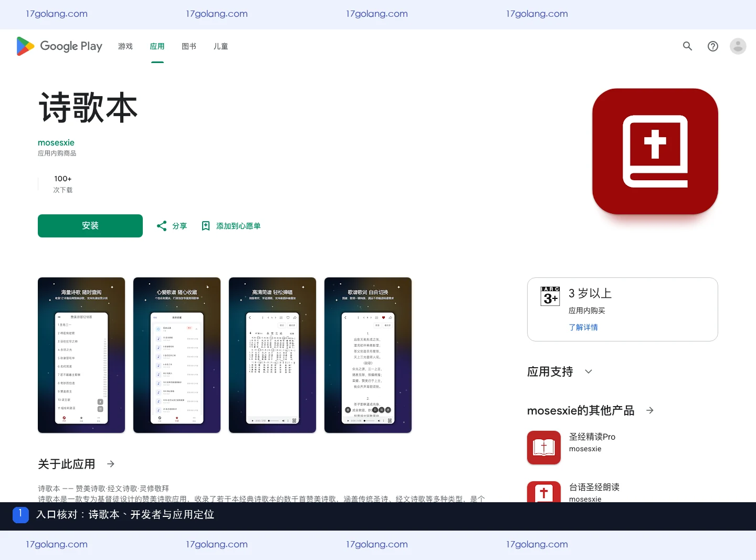Click the arrow next to 关于此应用

111,464
